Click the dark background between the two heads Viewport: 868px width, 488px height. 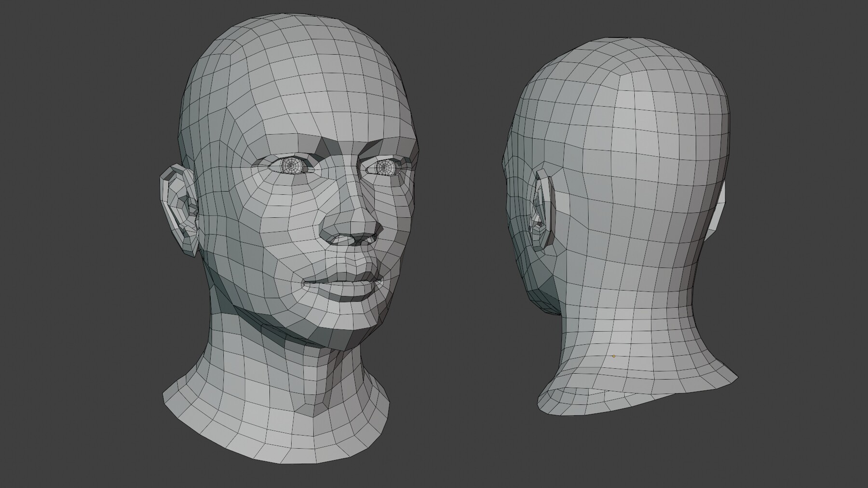click(463, 241)
